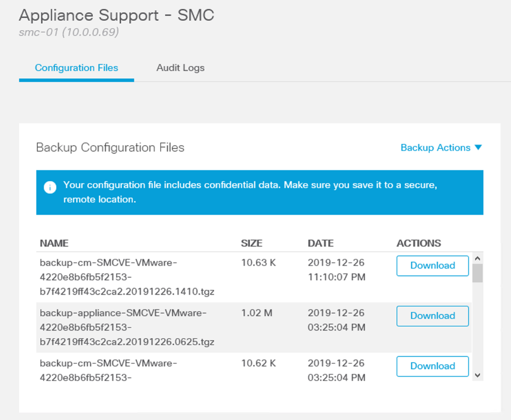Click the smc-01 (10.0.0.69) subtitle
This screenshot has width=511, height=420.
click(69, 32)
